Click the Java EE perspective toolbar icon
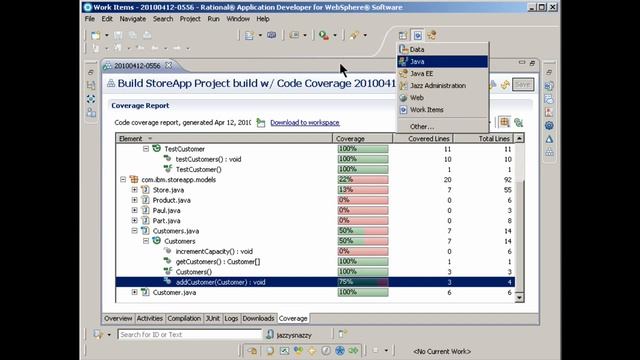The width and height of the screenshot is (640, 360). pyautogui.click(x=431, y=36)
